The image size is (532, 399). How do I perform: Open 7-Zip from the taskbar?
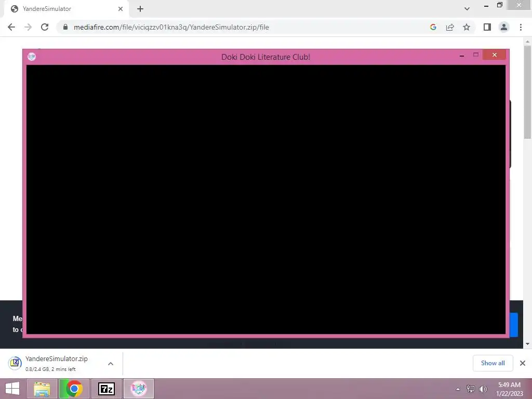tap(106, 389)
